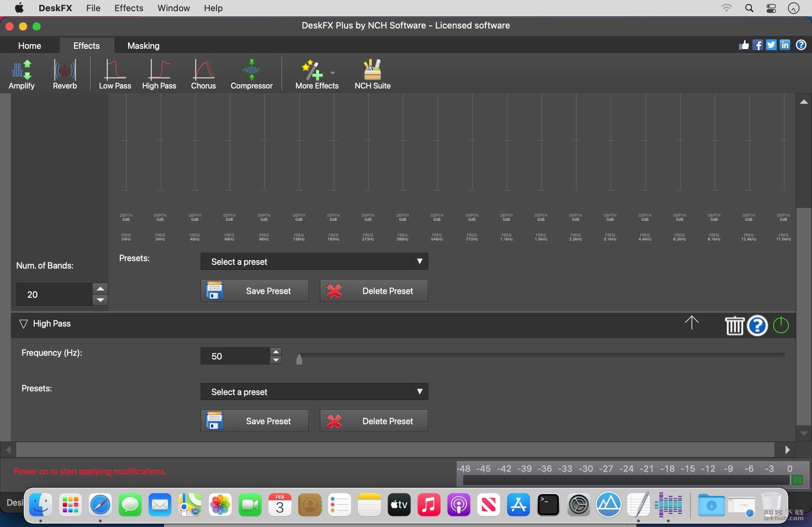
Task: Delete High Pass preset
Action: click(x=374, y=421)
